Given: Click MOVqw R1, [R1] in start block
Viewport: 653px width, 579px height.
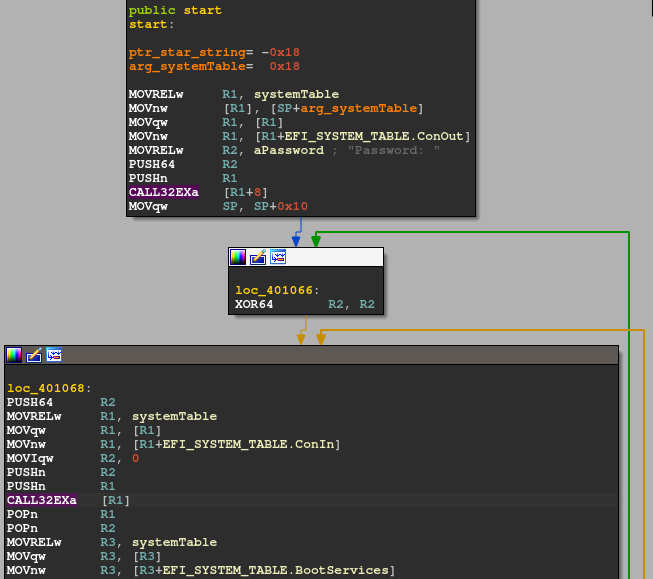Looking at the screenshot, I should pos(206,122).
